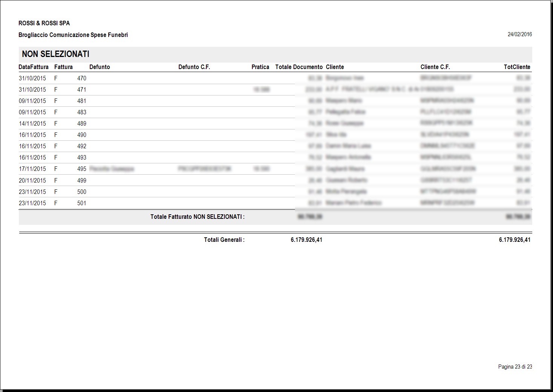This screenshot has height=392, width=553.
Task: Click the TotCliente column header
Action: click(x=517, y=67)
